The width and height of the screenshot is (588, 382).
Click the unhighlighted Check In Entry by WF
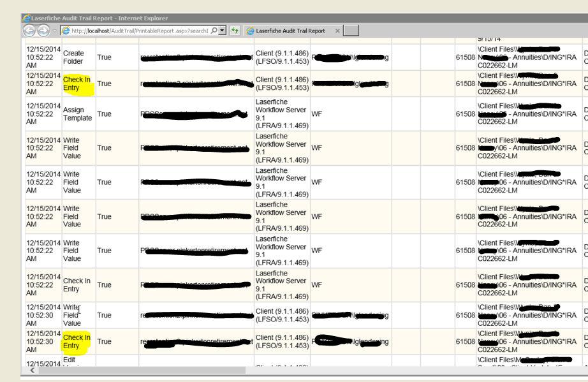click(77, 285)
